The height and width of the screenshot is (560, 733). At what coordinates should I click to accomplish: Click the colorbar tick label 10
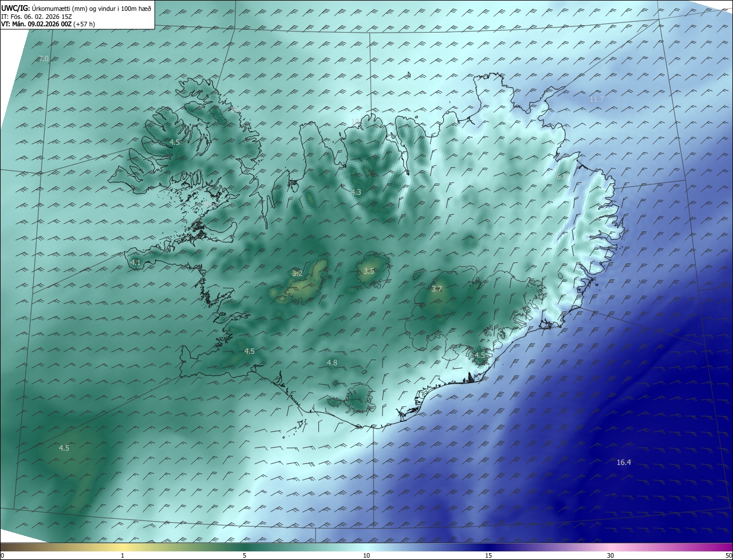[x=366, y=555]
